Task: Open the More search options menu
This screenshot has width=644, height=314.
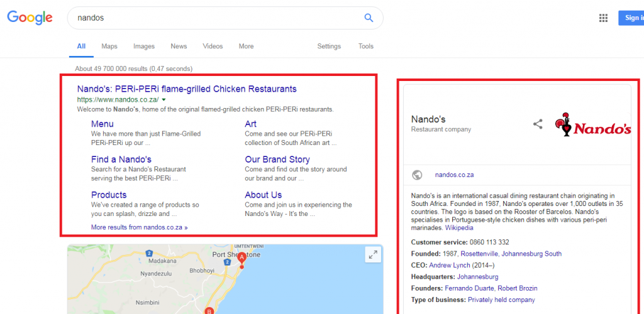Action: tap(246, 46)
